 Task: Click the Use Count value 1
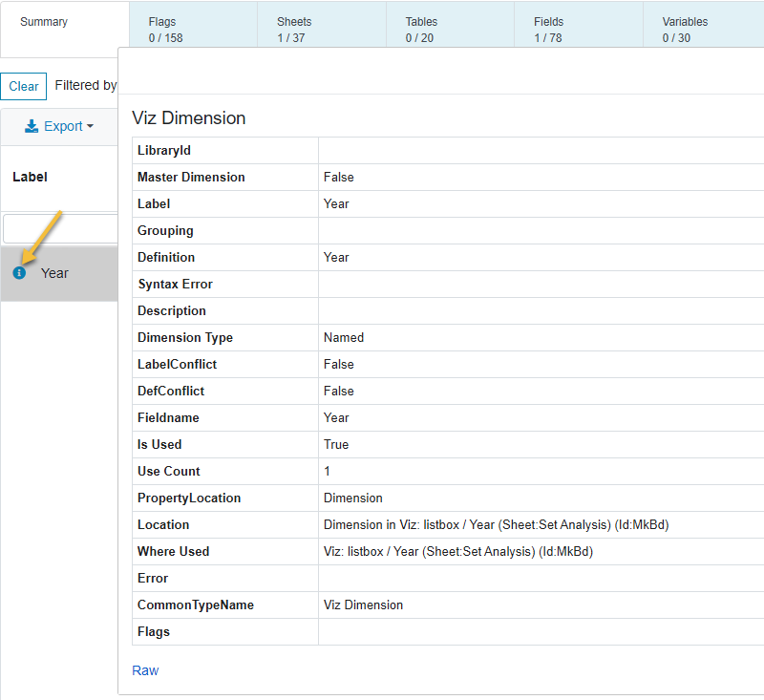click(327, 471)
